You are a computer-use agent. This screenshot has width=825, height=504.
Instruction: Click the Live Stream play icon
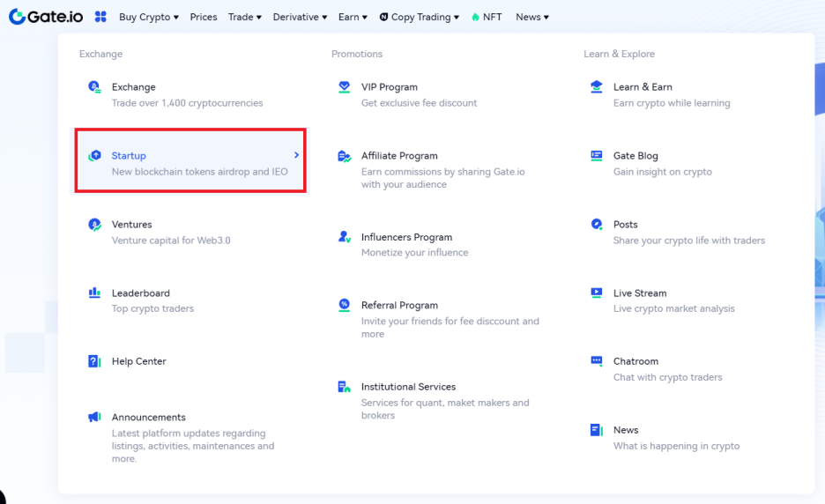[596, 293]
